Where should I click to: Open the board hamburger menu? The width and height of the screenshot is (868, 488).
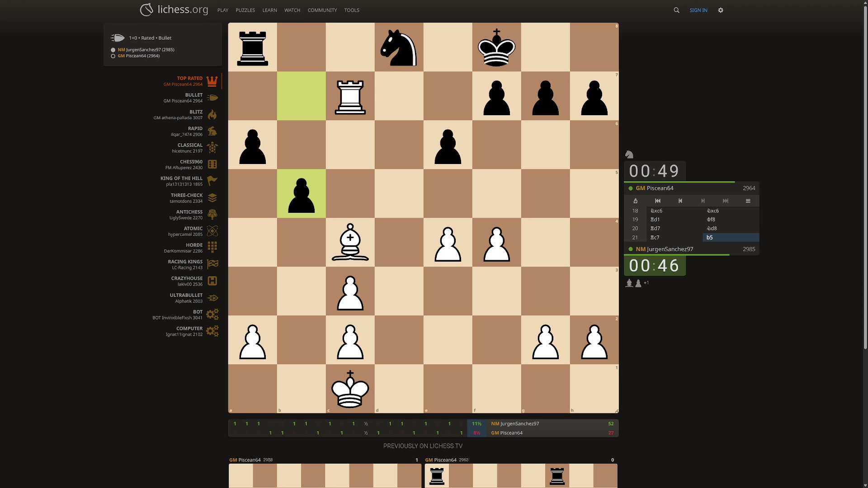pyautogui.click(x=748, y=201)
